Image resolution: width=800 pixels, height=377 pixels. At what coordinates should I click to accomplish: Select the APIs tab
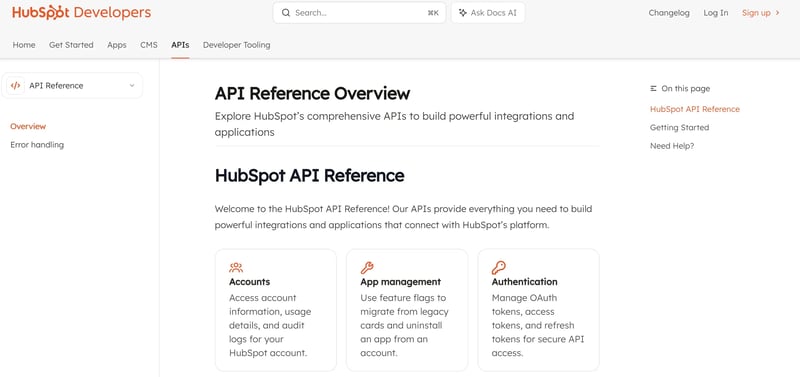click(x=180, y=45)
